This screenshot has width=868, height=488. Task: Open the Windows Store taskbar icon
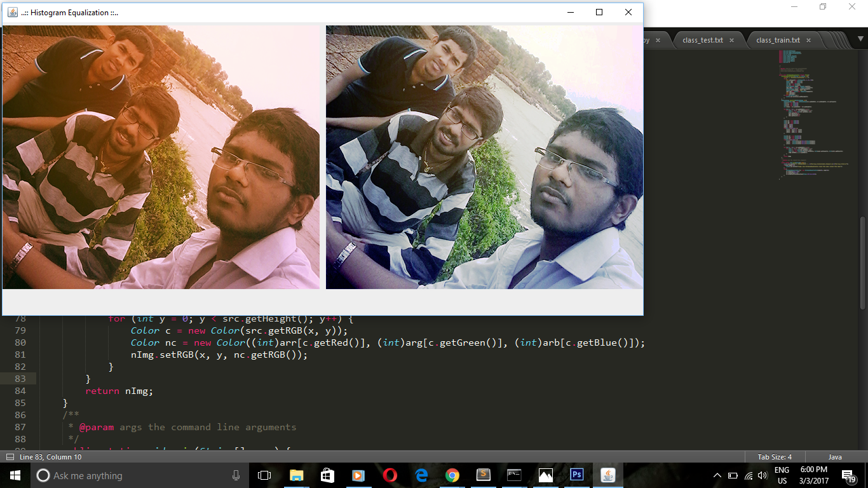327,475
